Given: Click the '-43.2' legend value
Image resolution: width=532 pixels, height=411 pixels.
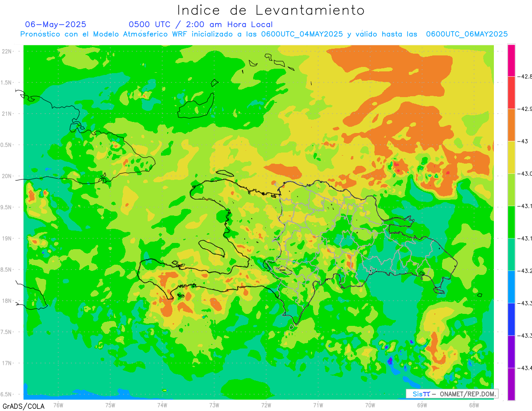Looking at the screenshot, I should [x=525, y=270].
